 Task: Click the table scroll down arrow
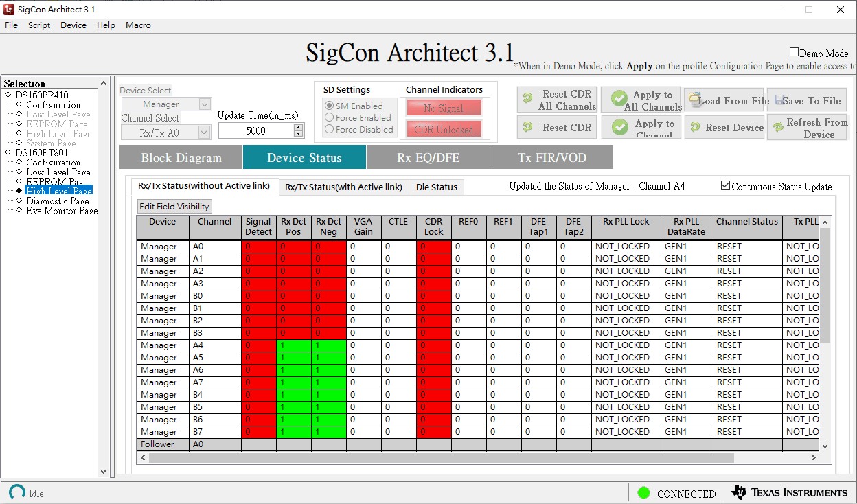825,446
